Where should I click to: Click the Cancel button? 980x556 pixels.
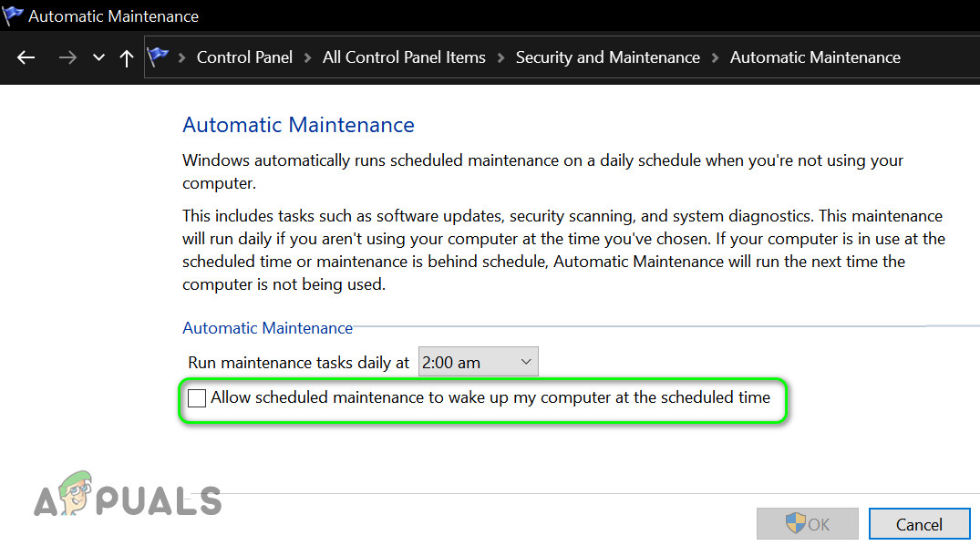[919, 524]
